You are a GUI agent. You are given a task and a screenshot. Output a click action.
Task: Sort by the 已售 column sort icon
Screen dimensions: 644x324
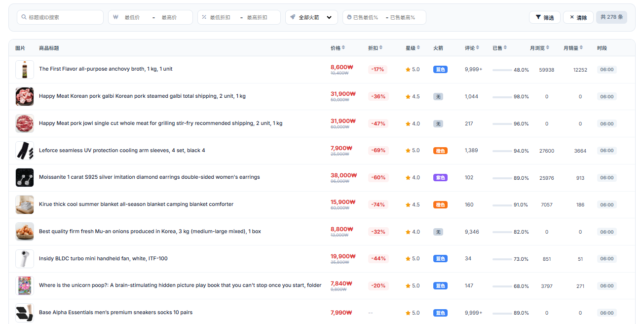tap(505, 48)
